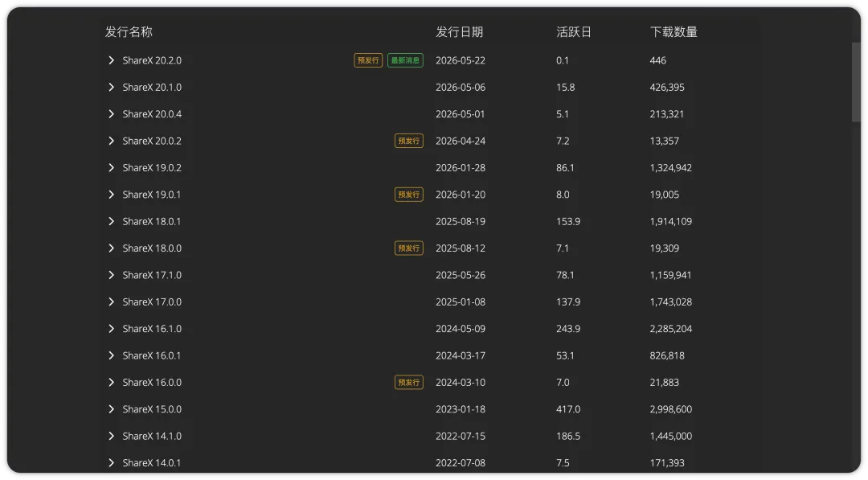Select the ShareX 20.1.0 name text
Viewport: 868px width, 480px height.
tap(152, 87)
